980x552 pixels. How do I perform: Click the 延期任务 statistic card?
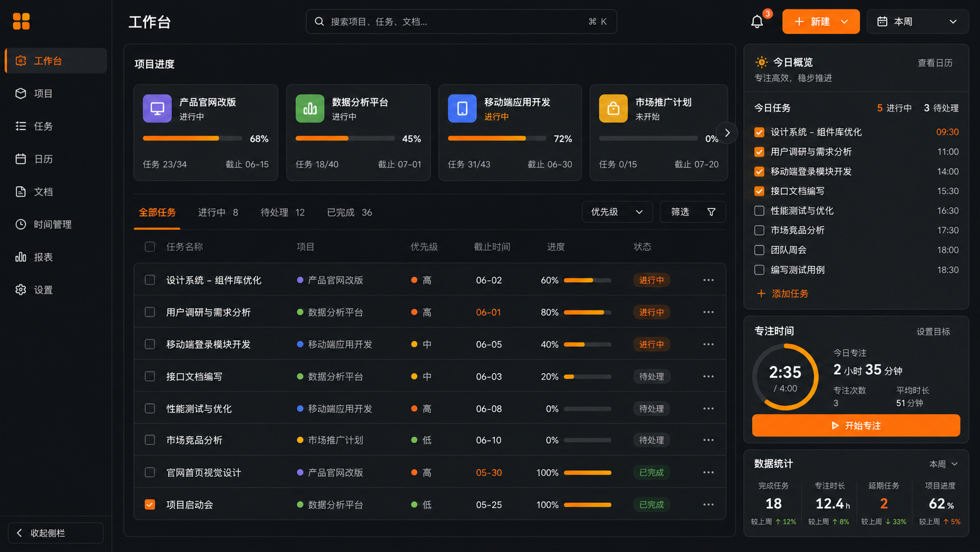tap(883, 503)
